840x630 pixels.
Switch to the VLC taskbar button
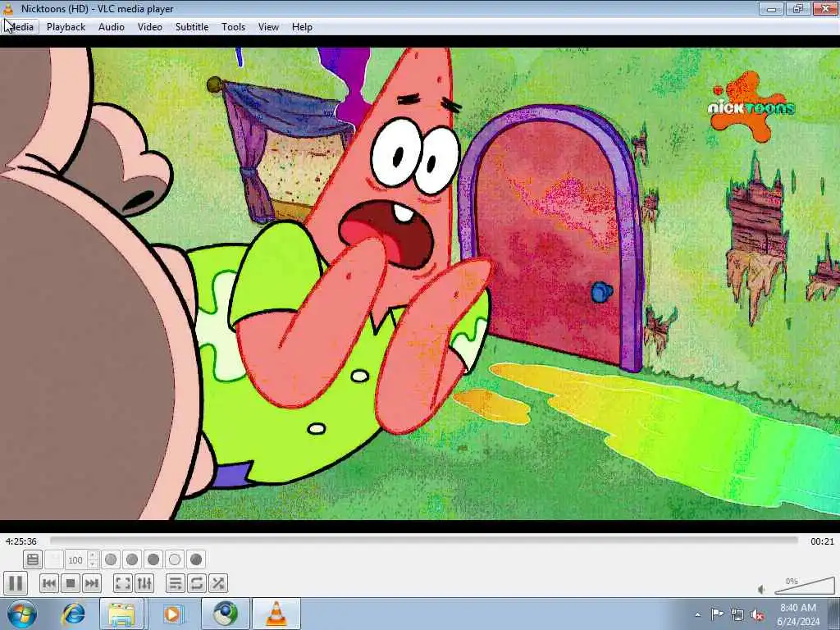(x=276, y=614)
